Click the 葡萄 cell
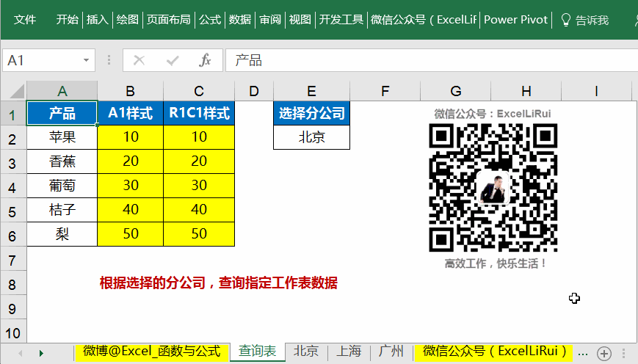 [x=62, y=186]
